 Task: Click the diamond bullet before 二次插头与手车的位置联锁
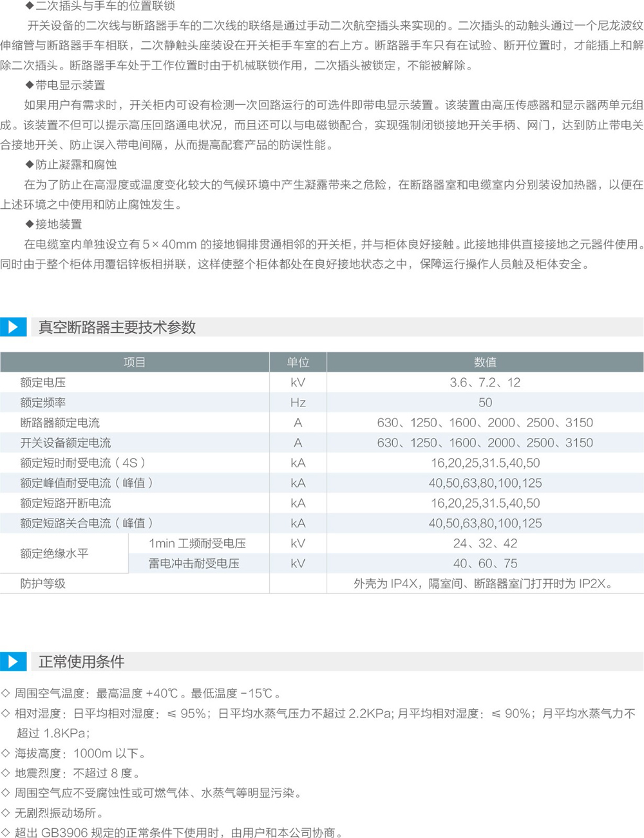pos(29,6)
